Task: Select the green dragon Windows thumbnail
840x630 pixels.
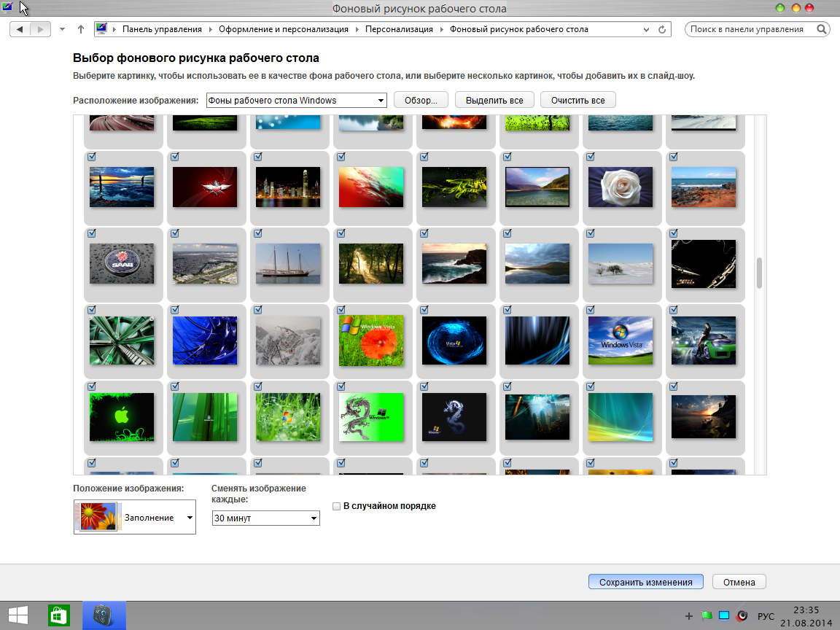Action: [371, 417]
